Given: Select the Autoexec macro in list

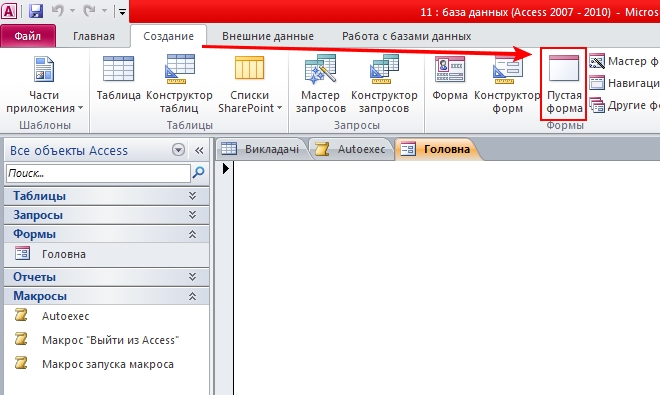Looking at the screenshot, I should coord(106,316).
